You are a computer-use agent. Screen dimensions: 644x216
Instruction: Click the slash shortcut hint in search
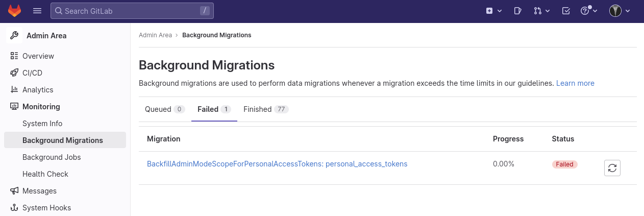(x=204, y=11)
